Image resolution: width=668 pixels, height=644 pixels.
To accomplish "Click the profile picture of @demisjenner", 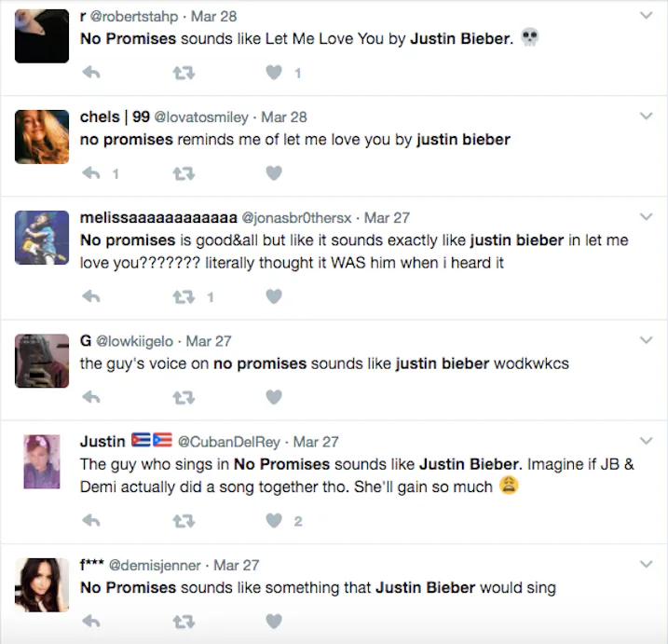I will pyautogui.click(x=42, y=585).
